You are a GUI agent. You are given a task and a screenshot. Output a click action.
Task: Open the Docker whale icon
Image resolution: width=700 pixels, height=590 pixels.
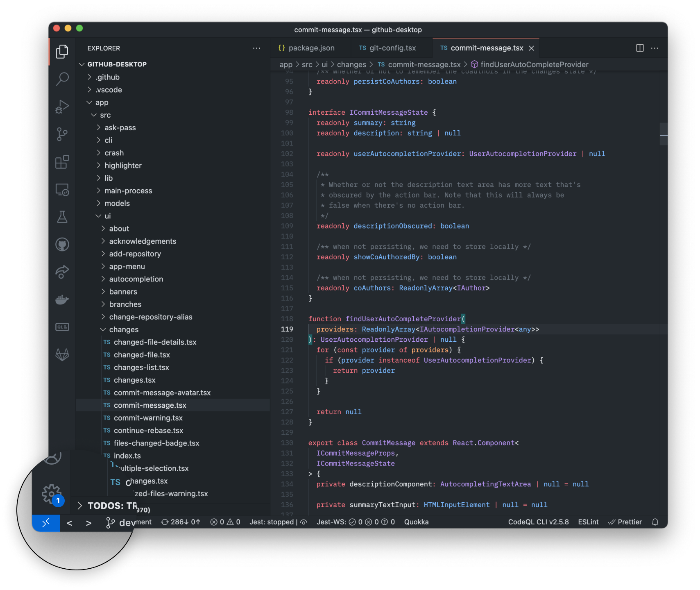(62, 300)
